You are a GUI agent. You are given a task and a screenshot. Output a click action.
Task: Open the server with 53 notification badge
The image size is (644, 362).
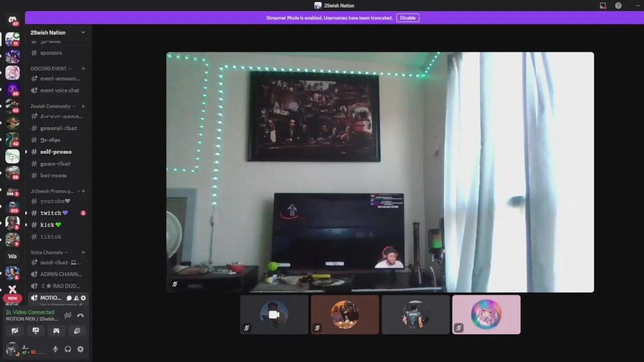coord(13,106)
